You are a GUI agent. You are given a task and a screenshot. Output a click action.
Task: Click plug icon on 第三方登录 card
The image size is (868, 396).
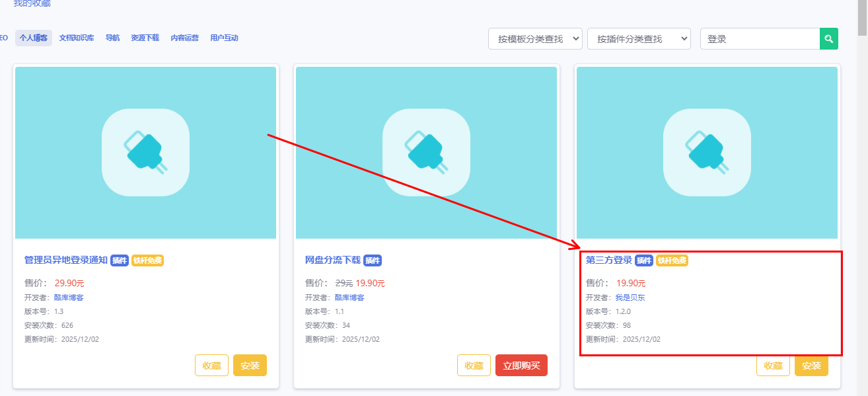coord(707,152)
